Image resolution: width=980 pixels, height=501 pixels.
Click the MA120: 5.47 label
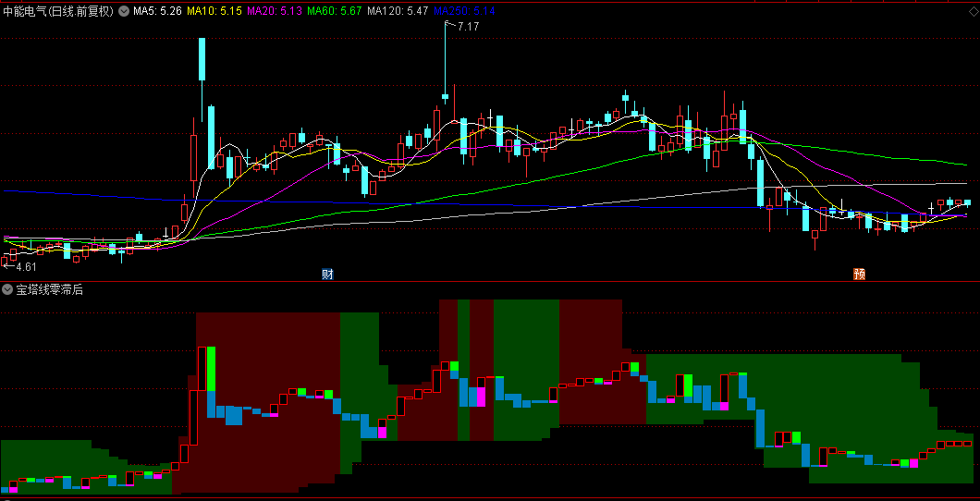(398, 10)
